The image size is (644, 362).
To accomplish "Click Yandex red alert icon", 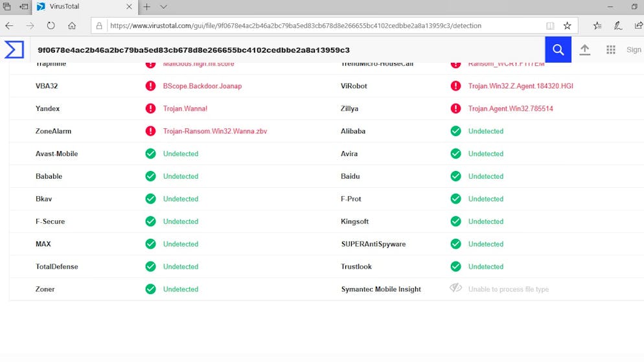I will tap(151, 108).
